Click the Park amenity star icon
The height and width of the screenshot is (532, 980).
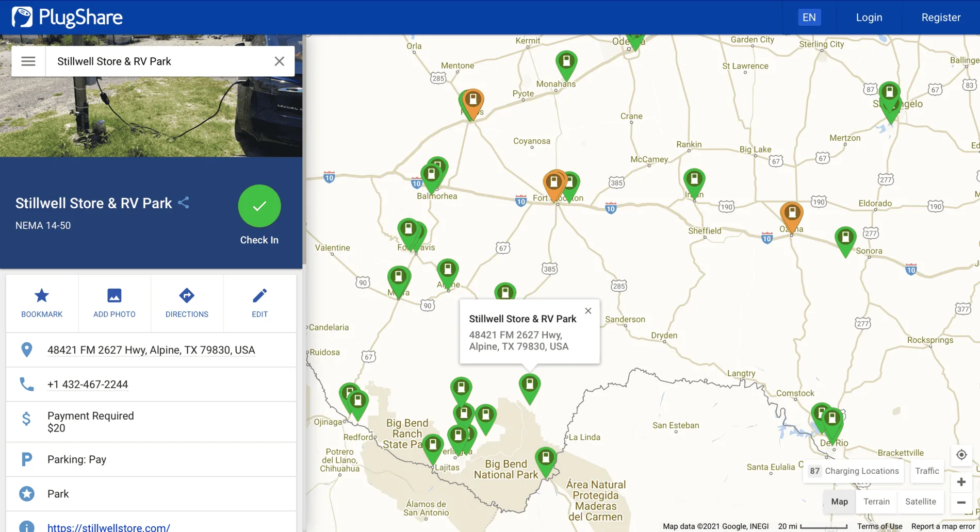click(26, 494)
